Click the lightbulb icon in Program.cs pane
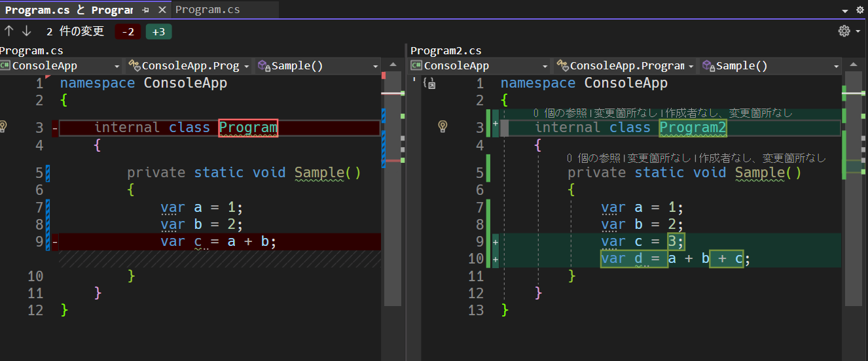868x361 pixels. click(4, 126)
